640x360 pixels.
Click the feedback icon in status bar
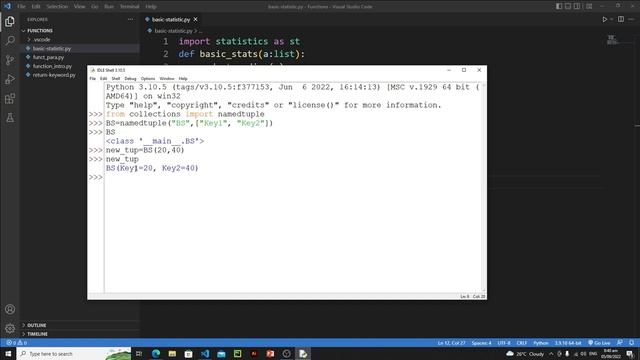[x=620, y=343]
